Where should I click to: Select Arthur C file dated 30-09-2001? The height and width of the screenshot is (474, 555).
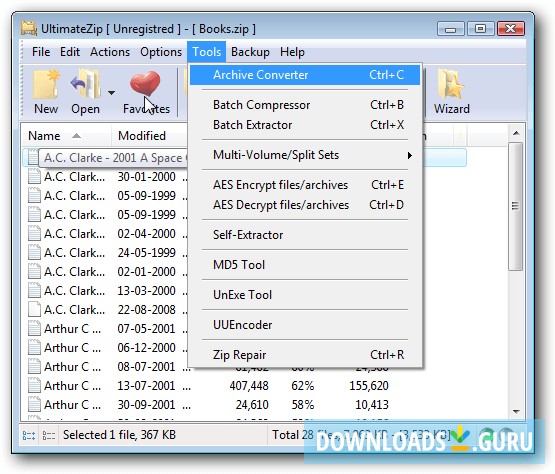point(244,405)
